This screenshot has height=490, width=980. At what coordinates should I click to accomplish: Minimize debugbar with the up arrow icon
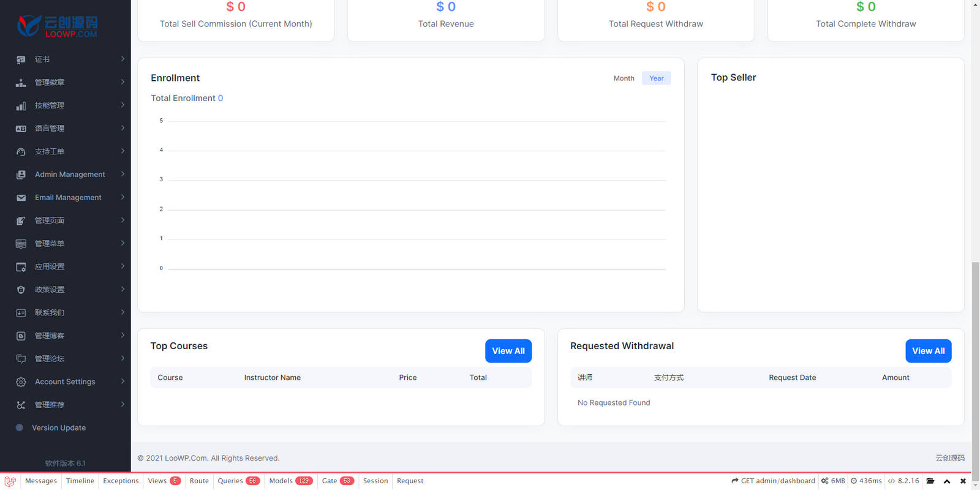tap(947, 481)
